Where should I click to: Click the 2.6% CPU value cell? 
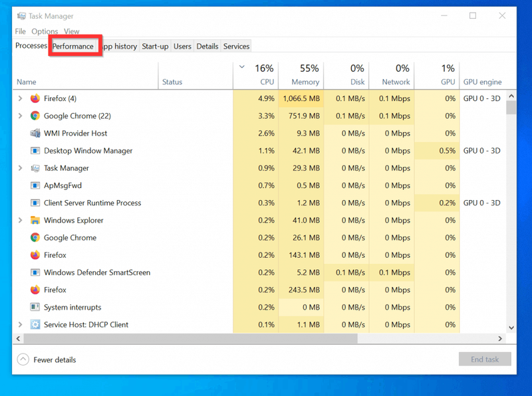pos(256,134)
